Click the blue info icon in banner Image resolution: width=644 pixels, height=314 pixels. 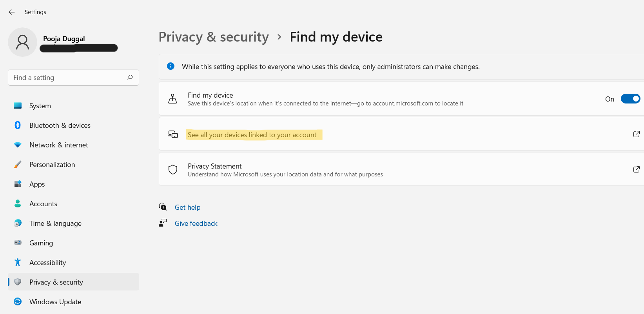click(x=171, y=66)
